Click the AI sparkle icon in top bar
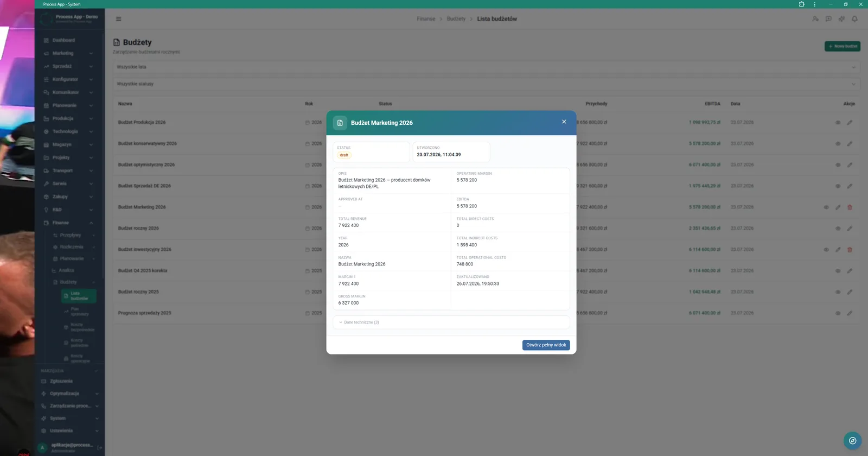The width and height of the screenshot is (868, 456). click(x=841, y=19)
